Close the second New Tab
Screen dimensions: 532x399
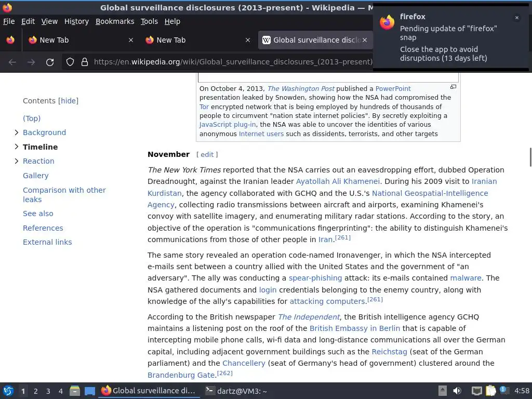248,40
